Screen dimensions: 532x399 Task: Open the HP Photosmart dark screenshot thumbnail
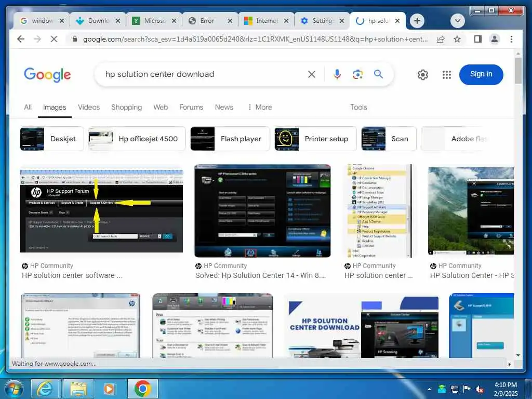[262, 211]
